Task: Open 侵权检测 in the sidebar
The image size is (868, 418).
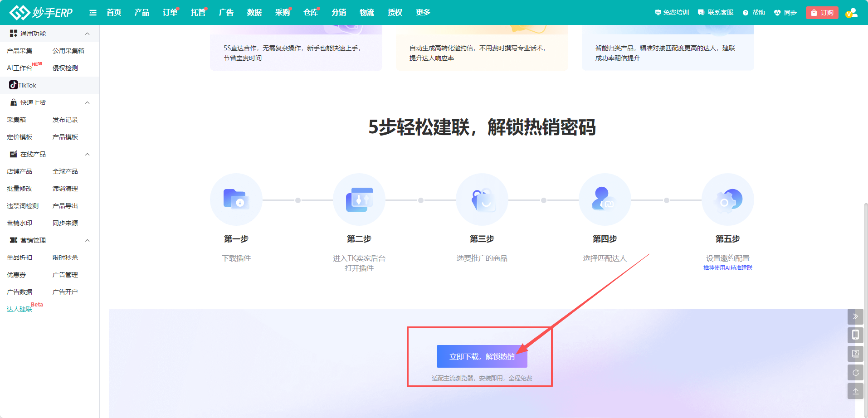Action: pos(65,68)
